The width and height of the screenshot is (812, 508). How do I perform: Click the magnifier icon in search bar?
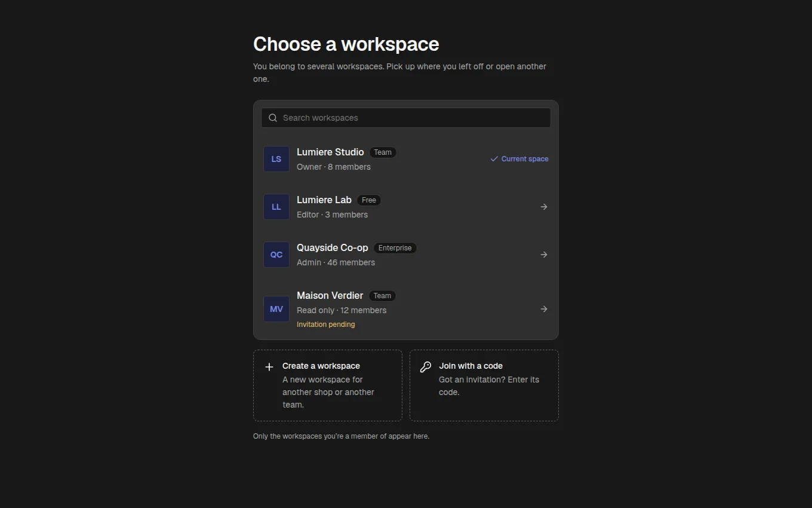pos(273,118)
